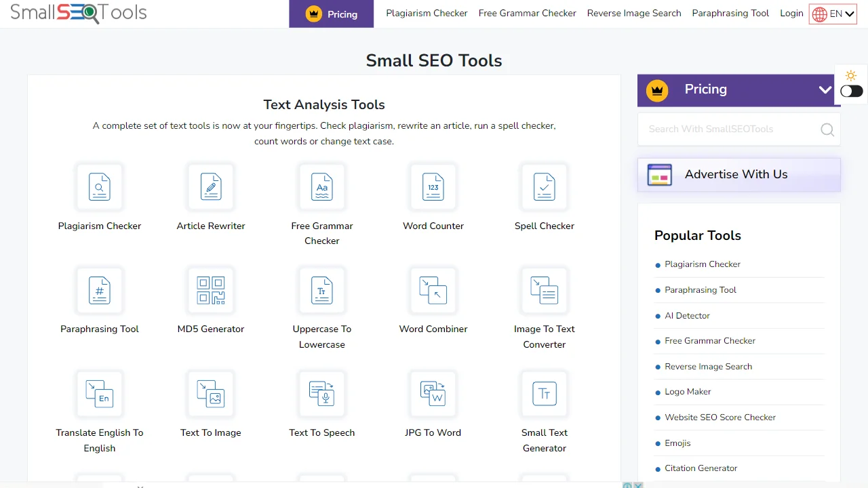Image resolution: width=868 pixels, height=488 pixels.
Task: Open the Plagiarism Checker tool icon
Action: tap(100, 186)
